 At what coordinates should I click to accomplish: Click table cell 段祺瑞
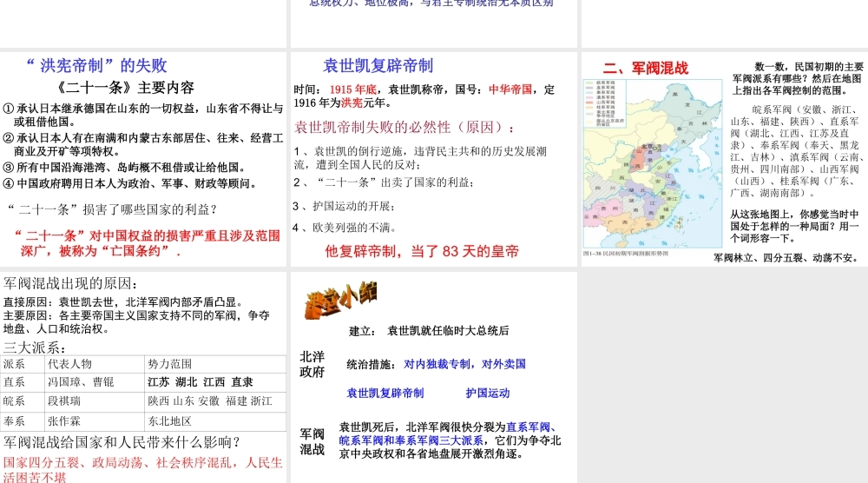(x=95, y=401)
